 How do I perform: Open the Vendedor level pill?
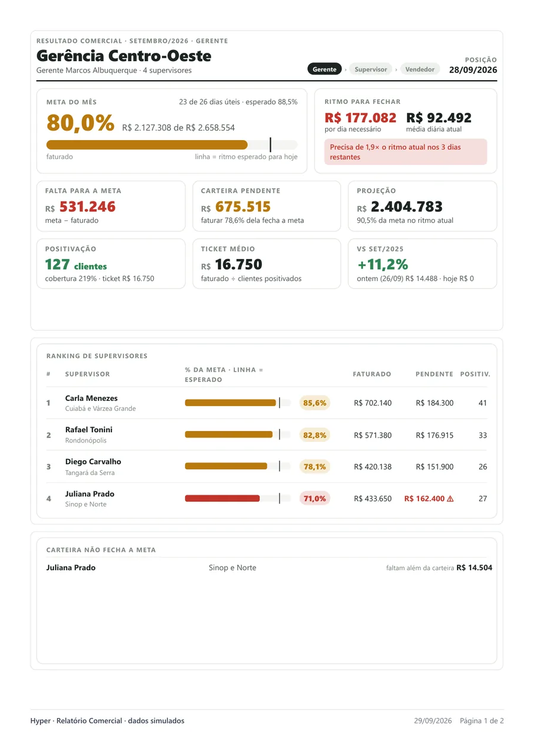pyautogui.click(x=420, y=69)
